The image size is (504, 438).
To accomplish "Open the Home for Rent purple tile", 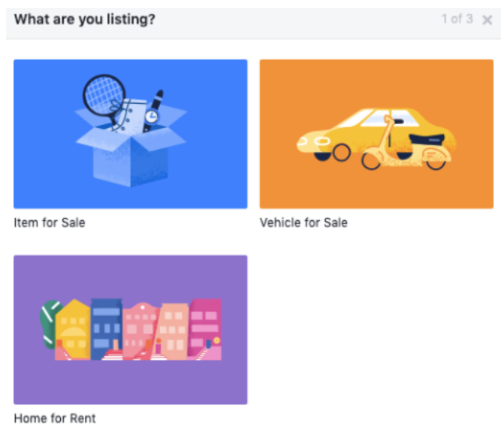I will coord(130,329).
